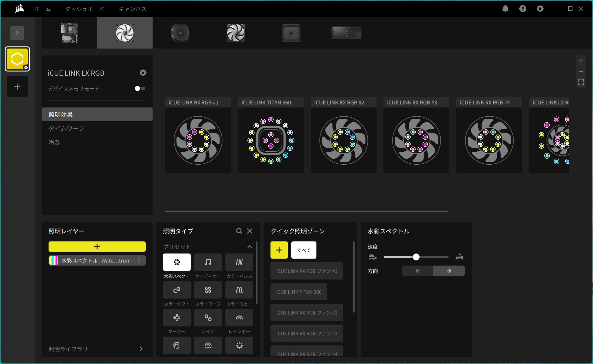Click the yellow add lighting layer button
This screenshot has height=364, width=593.
click(97, 246)
